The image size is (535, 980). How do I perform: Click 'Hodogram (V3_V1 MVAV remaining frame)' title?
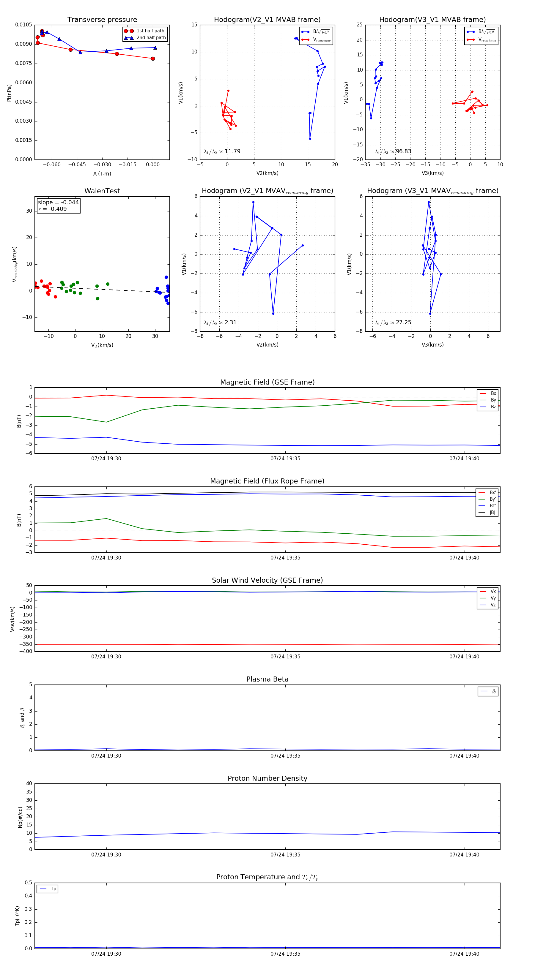(x=432, y=191)
